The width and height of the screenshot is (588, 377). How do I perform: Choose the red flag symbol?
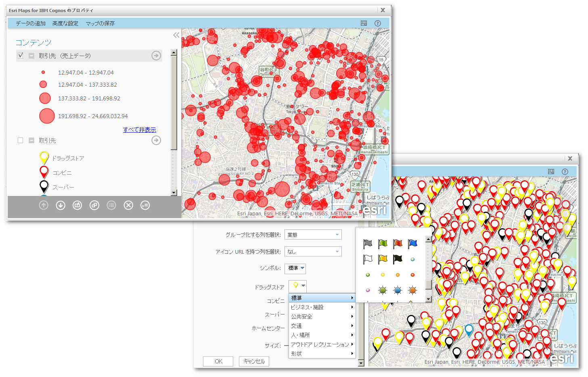398,244
